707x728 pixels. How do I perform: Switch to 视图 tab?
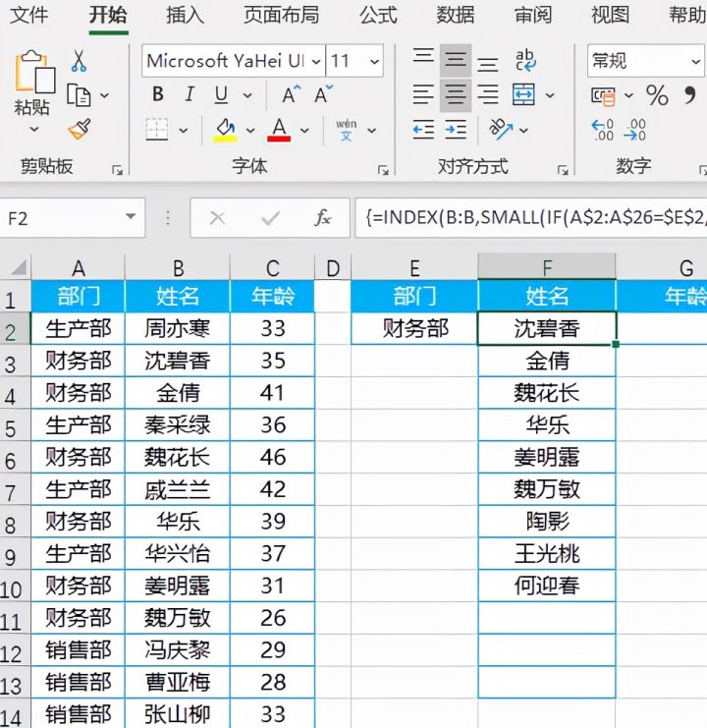coord(610,15)
